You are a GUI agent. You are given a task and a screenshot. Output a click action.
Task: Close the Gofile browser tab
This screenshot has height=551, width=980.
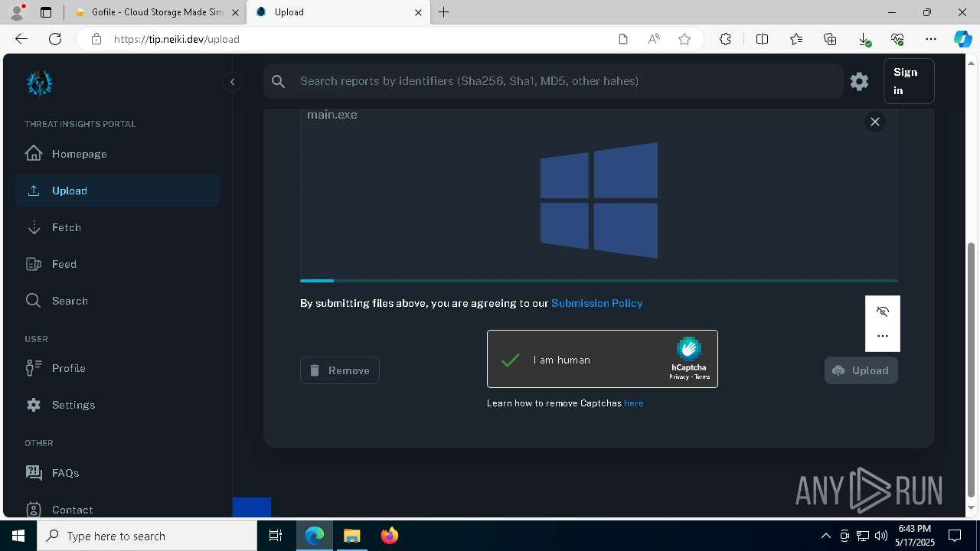[235, 12]
